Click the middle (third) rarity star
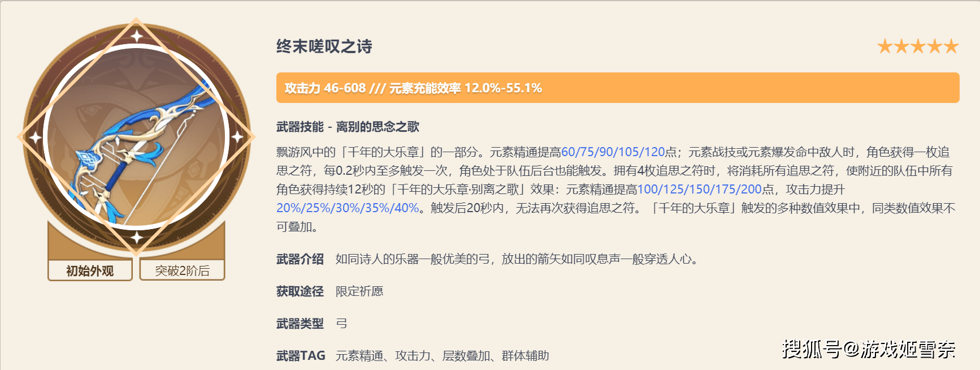This screenshot has width=980, height=370. tap(918, 46)
